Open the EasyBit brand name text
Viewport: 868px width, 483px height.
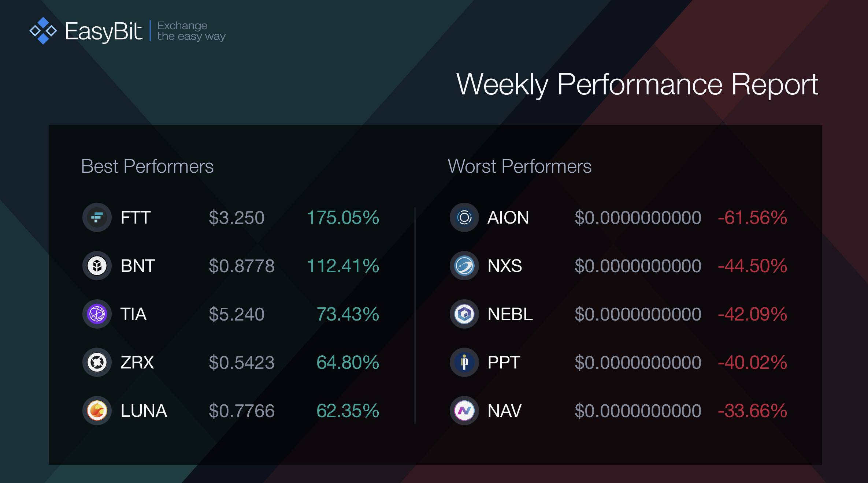pyautogui.click(x=103, y=31)
